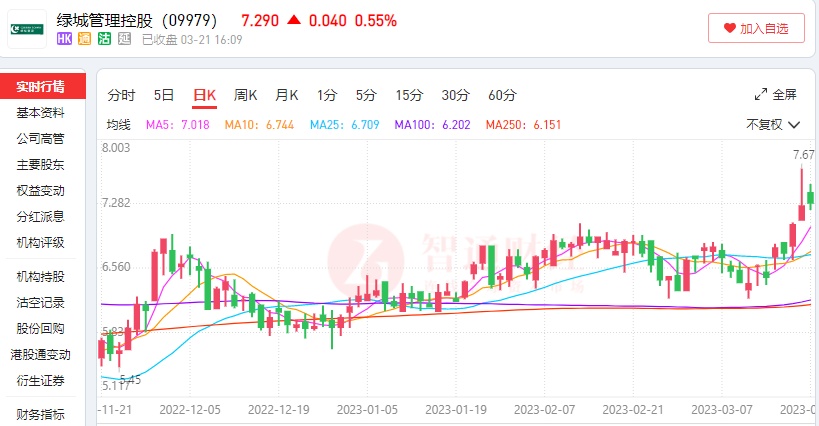819x426 pixels.
Task: Switch to 5日 chart tab
Action: coord(163,96)
